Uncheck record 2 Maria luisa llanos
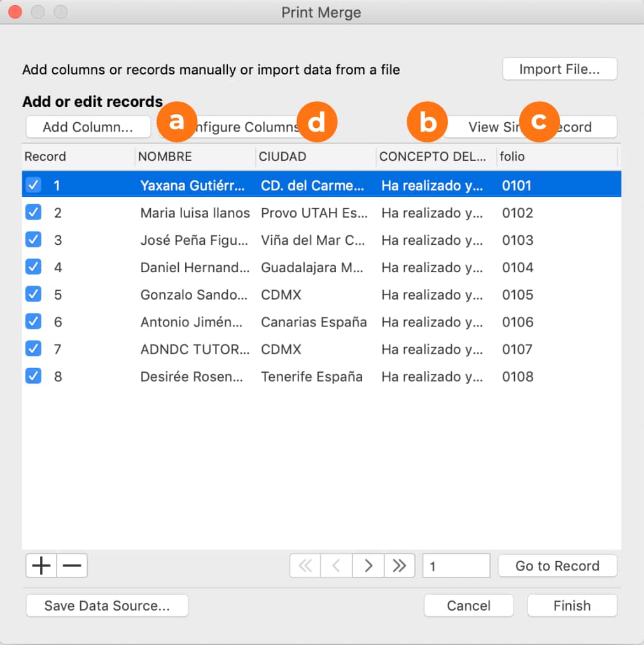 point(33,212)
